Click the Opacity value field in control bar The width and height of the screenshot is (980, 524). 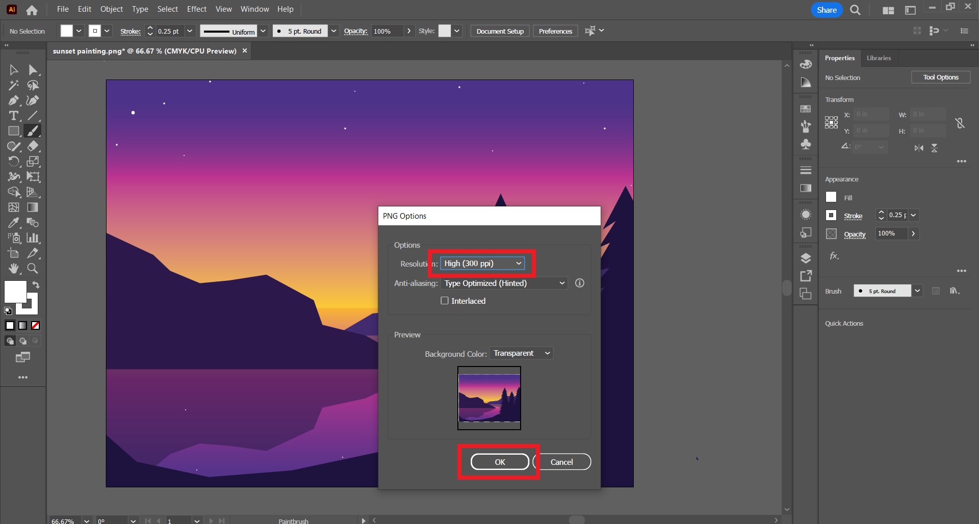(387, 31)
